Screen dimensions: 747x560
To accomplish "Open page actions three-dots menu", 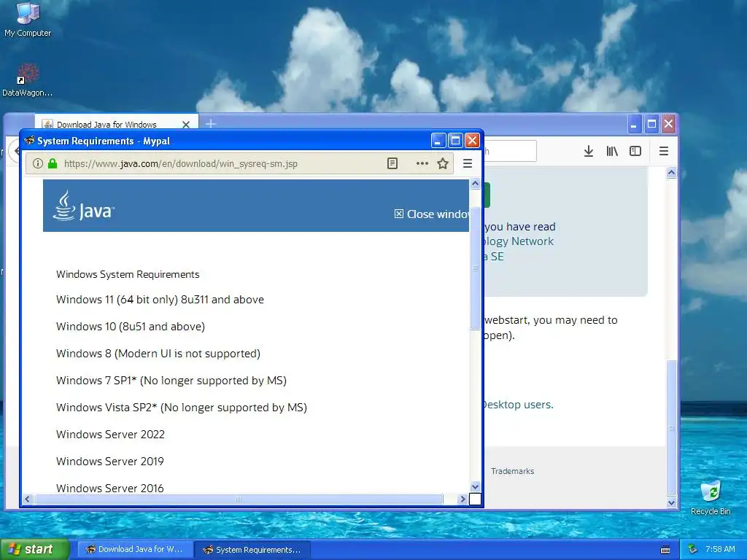I will 422,164.
